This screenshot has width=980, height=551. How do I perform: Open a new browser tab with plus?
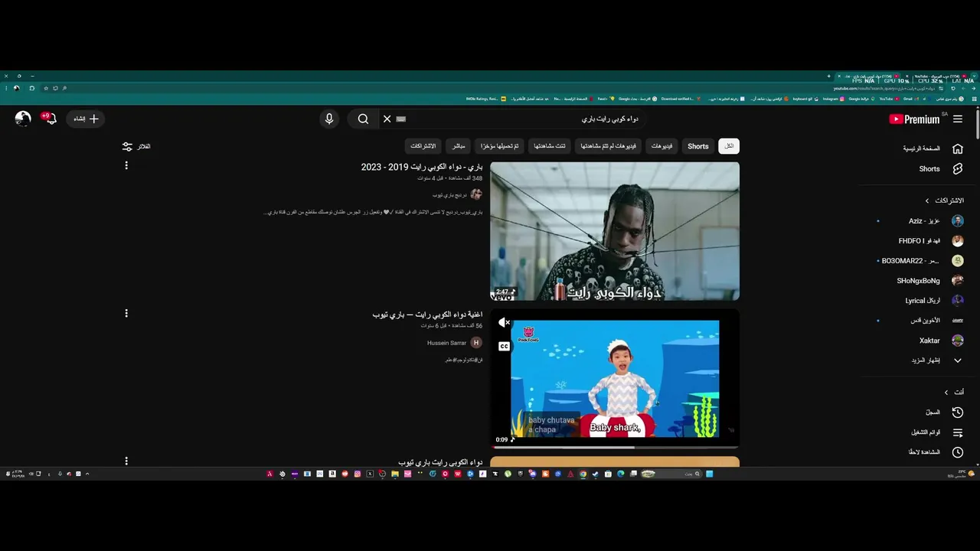[828, 76]
